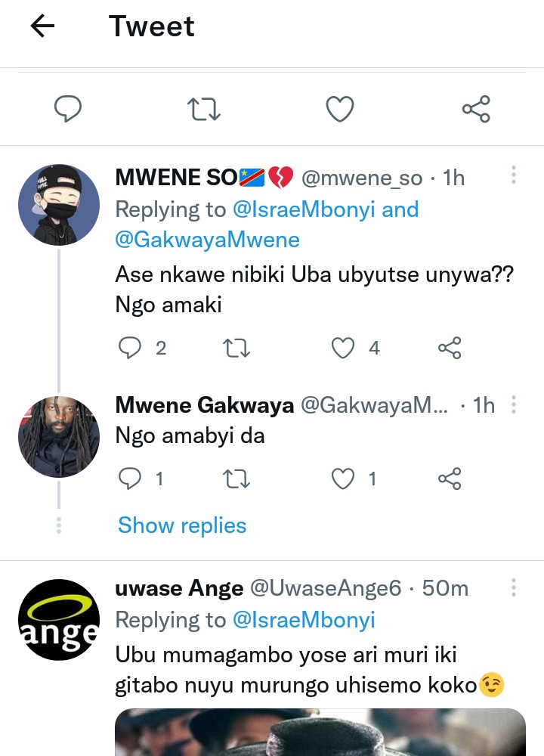Reply to the main tweet

(68, 110)
